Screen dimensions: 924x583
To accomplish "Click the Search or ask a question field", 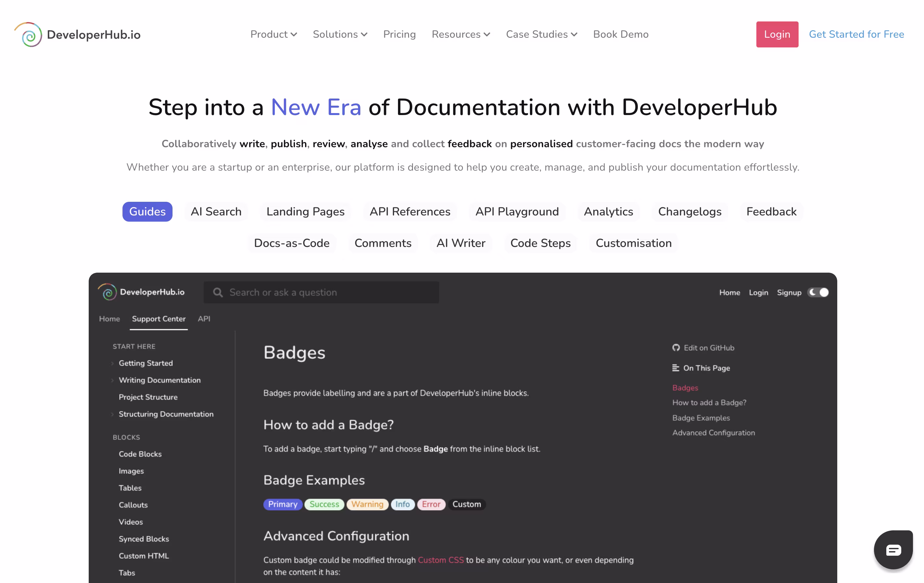I will [x=321, y=292].
